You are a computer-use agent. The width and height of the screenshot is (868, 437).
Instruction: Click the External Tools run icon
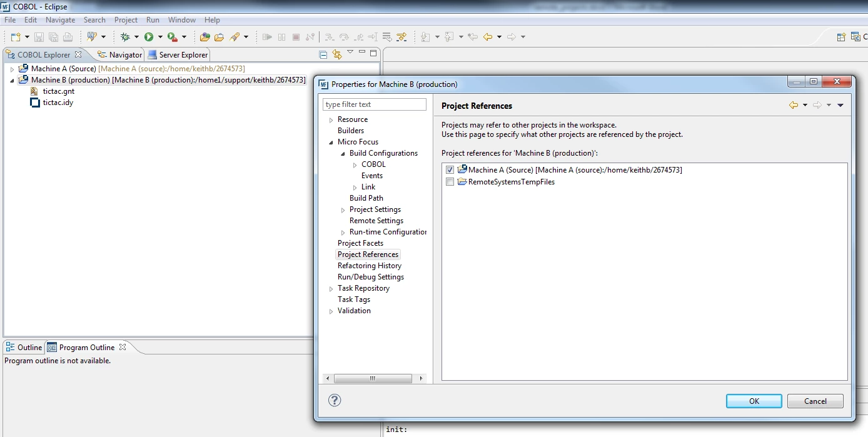(172, 37)
